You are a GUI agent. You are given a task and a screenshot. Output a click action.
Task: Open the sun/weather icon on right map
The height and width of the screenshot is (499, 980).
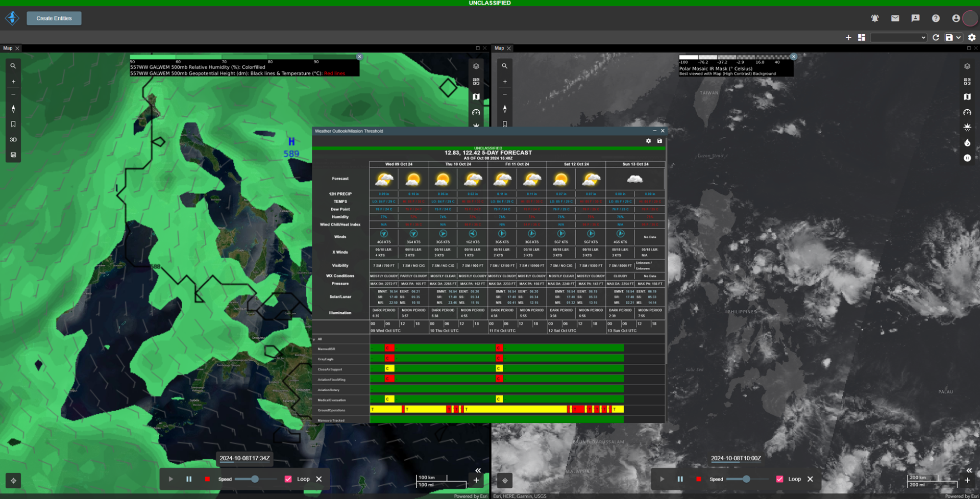coord(967,128)
